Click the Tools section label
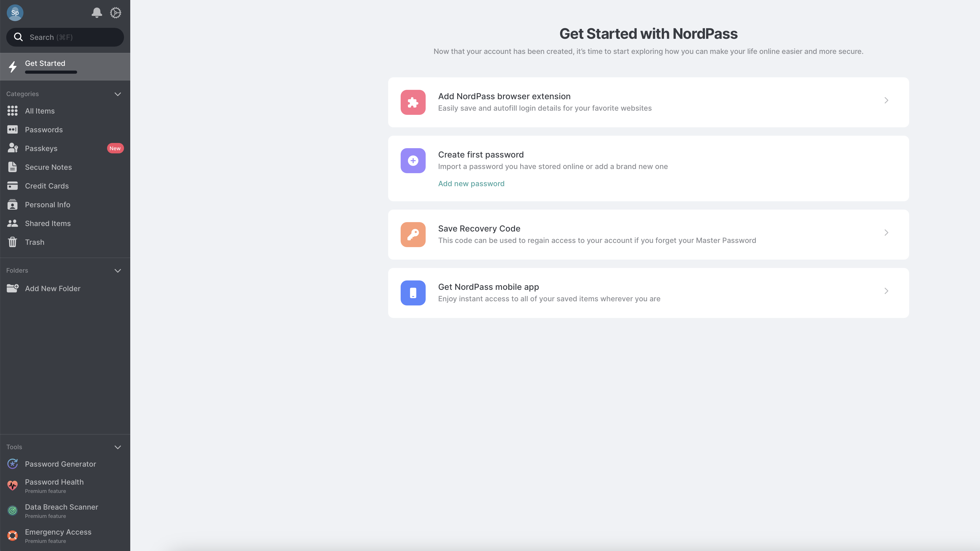980x551 pixels. 14,447
